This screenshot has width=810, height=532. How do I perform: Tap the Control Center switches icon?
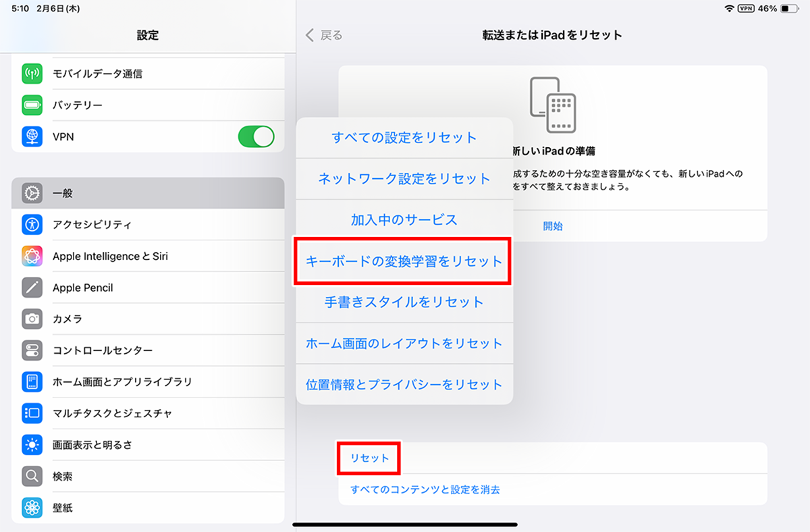point(32,350)
